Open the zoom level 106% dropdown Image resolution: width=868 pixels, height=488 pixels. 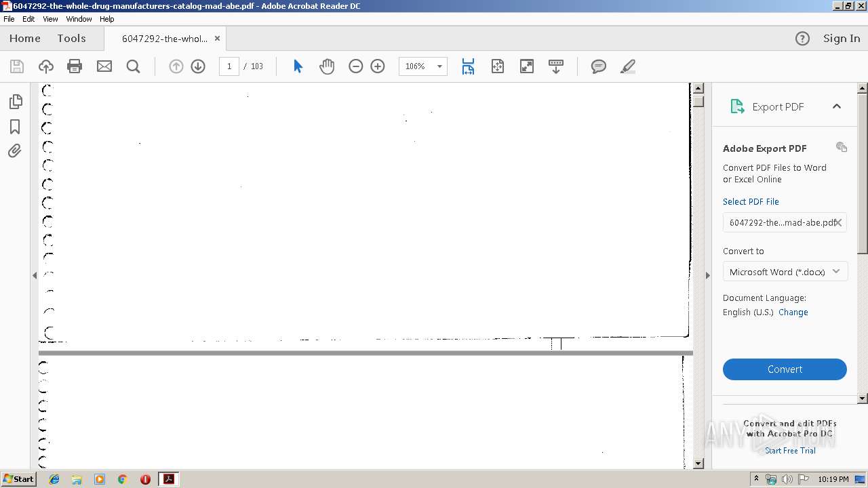pyautogui.click(x=439, y=66)
